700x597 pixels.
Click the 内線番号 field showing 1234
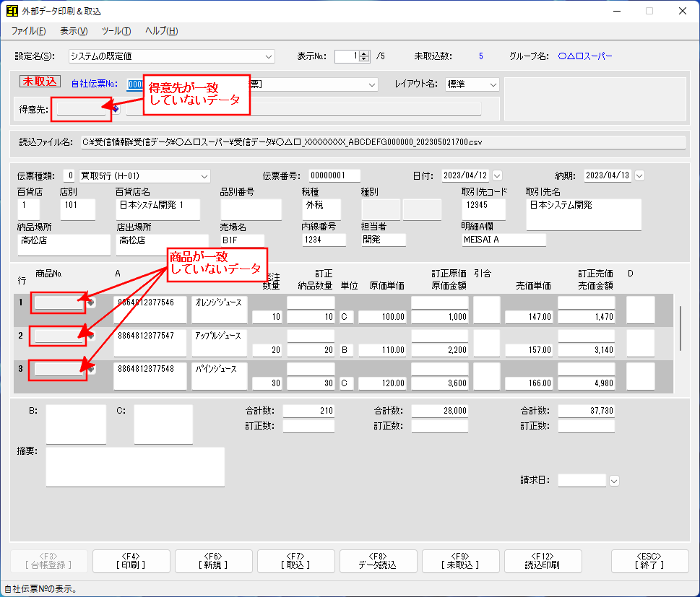324,240
